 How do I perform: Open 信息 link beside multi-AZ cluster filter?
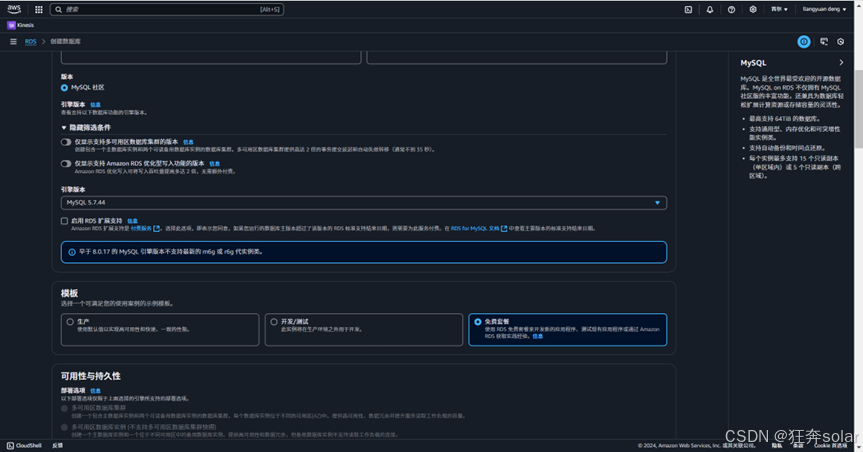click(x=188, y=142)
